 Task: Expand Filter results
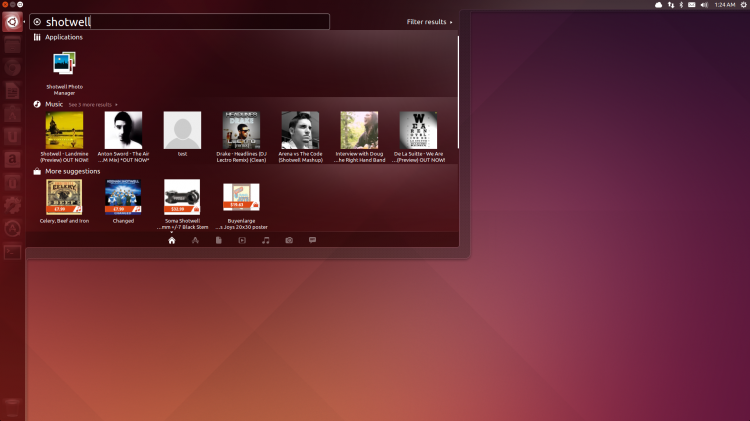coord(429,22)
